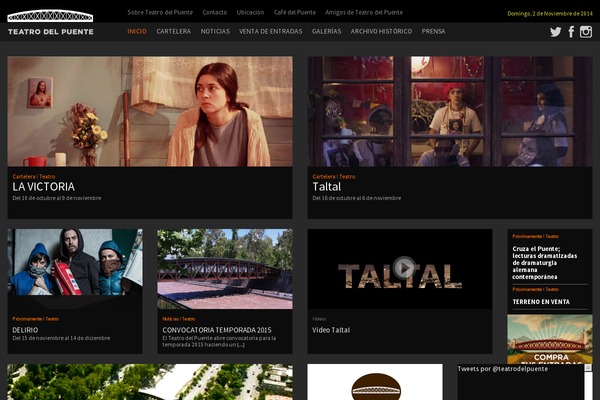600x400 pixels.
Task: Click Próximamente tag above Cruza el Puente
Action: [527, 236]
